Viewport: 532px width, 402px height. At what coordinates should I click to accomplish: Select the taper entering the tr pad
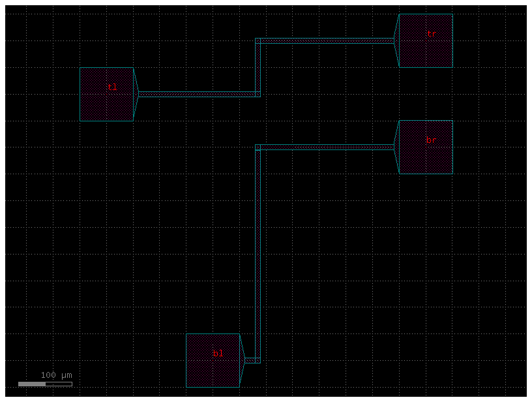[396, 40]
